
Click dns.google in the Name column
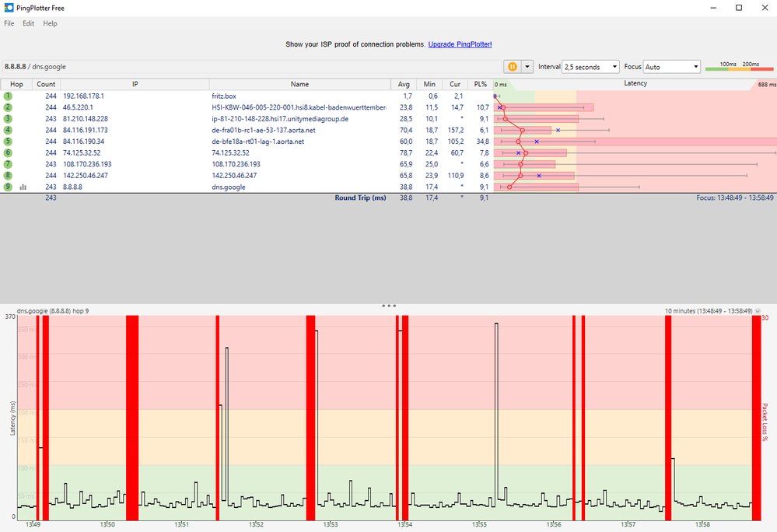229,187
